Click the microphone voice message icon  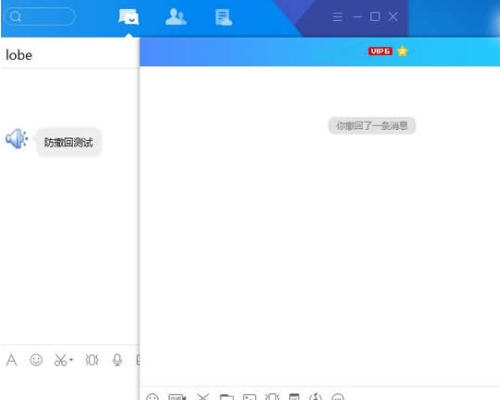click(x=117, y=360)
